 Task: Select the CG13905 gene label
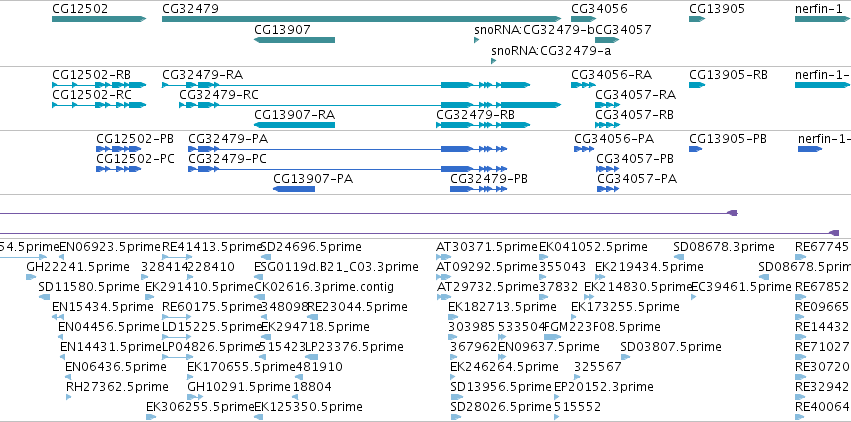coord(717,9)
